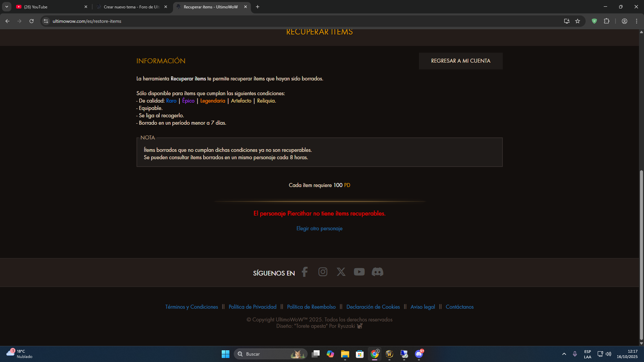Open the Facebook social icon
Screen dimensions: 644x362
(x=305, y=272)
